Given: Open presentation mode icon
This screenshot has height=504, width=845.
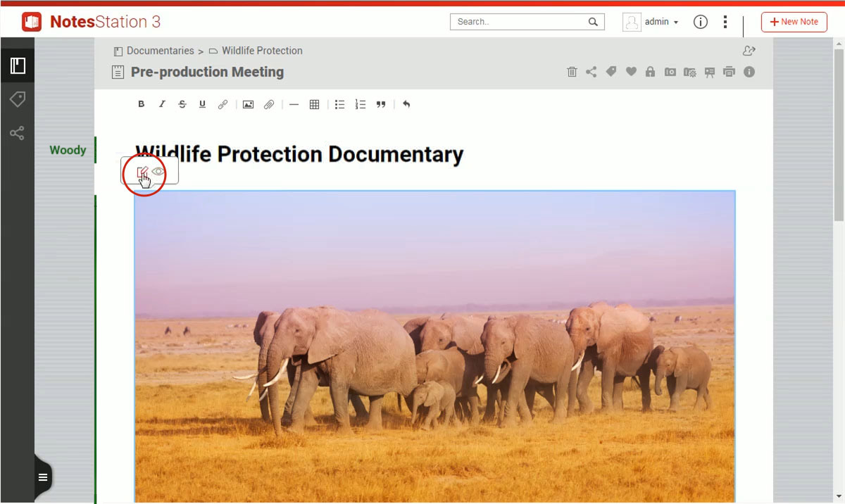Looking at the screenshot, I should coord(709,72).
